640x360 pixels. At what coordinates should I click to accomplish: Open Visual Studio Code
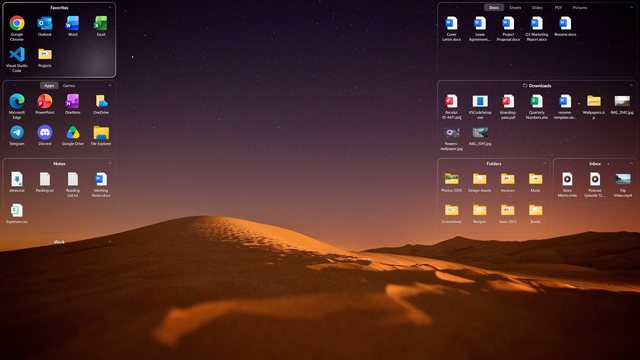coord(17,55)
